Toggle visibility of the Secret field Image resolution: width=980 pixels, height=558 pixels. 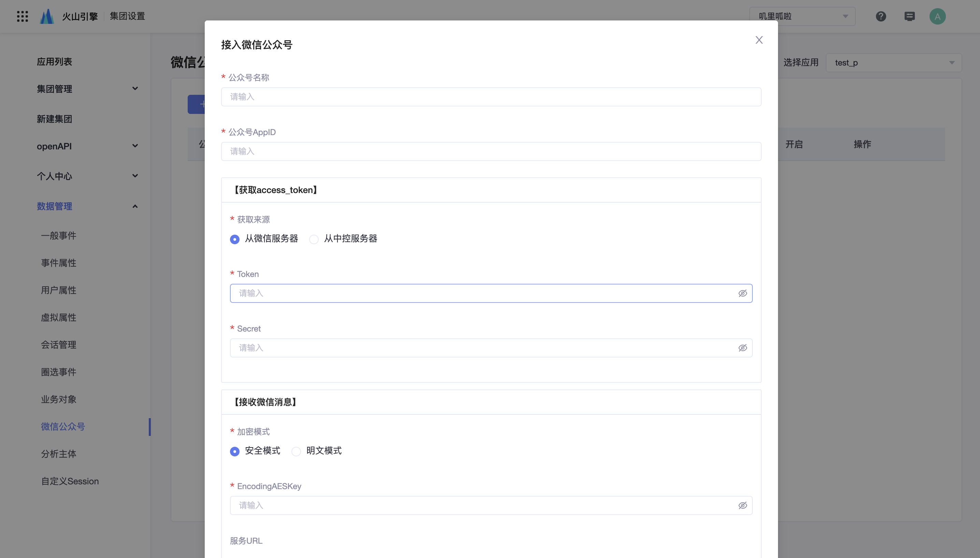(743, 348)
